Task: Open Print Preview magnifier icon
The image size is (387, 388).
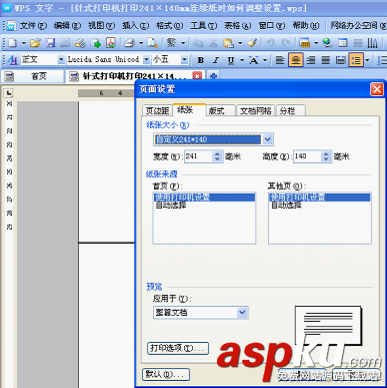Action: coord(153,43)
